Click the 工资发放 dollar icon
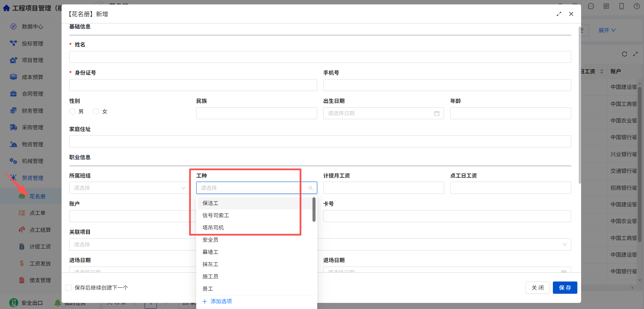 pos(22,263)
